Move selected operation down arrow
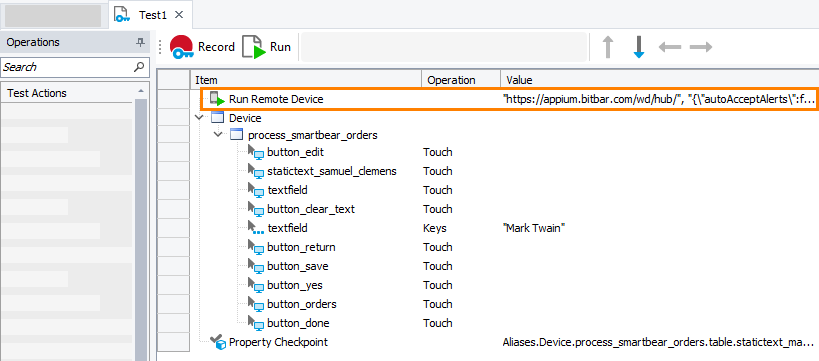 (638, 47)
